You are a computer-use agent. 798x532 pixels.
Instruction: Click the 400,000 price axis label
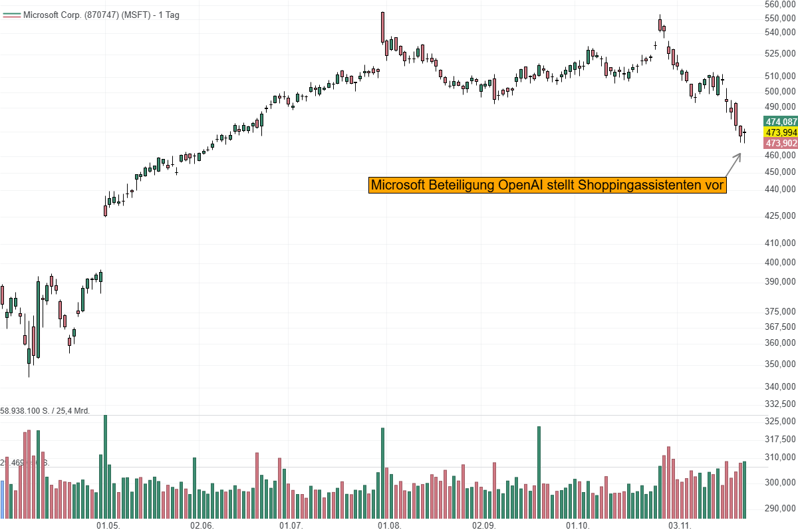781,263
